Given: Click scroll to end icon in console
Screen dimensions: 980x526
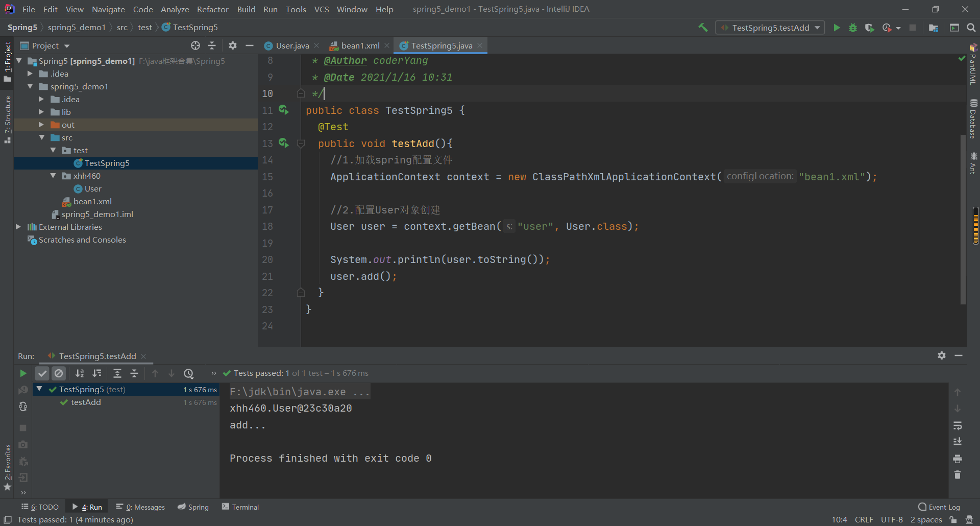Looking at the screenshot, I should pos(958,442).
